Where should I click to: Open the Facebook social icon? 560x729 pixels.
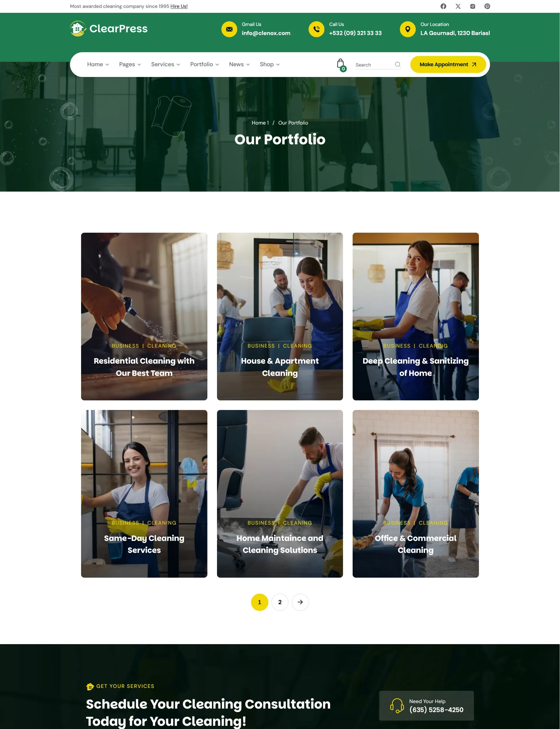(x=443, y=6)
